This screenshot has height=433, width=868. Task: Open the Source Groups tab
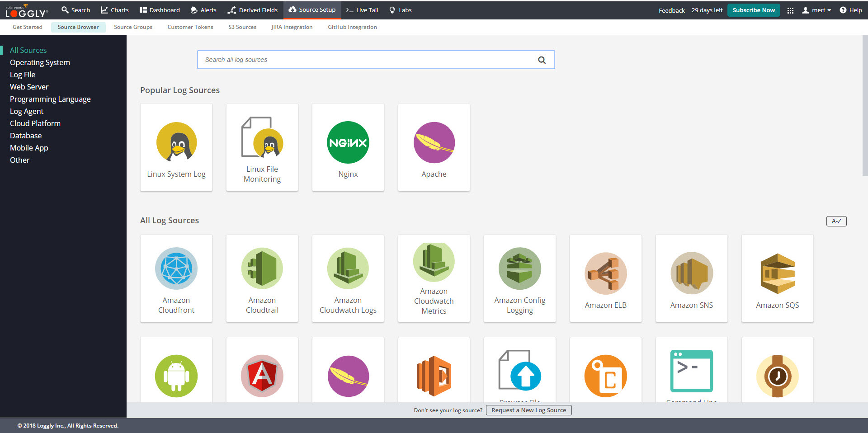click(x=133, y=27)
